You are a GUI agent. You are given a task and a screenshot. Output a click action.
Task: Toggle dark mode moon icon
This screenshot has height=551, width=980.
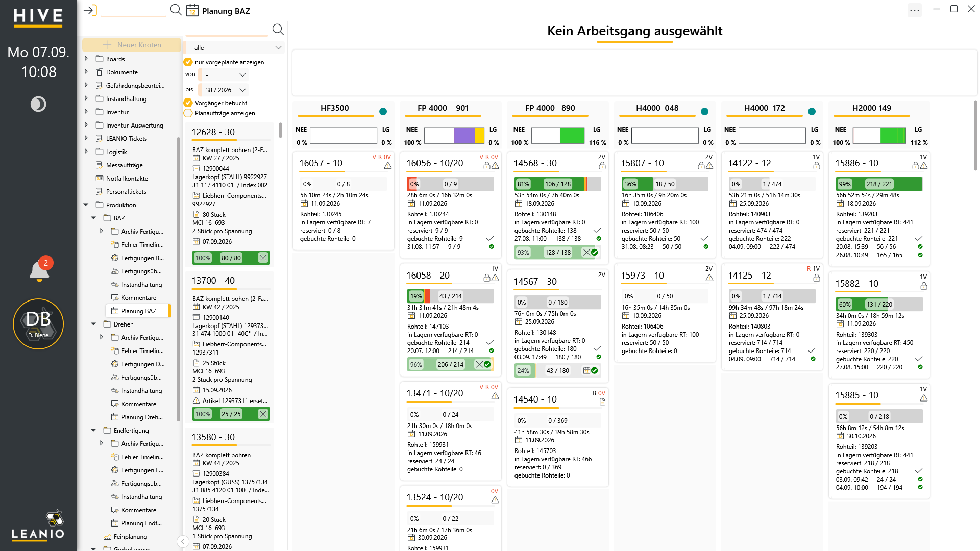click(x=38, y=104)
